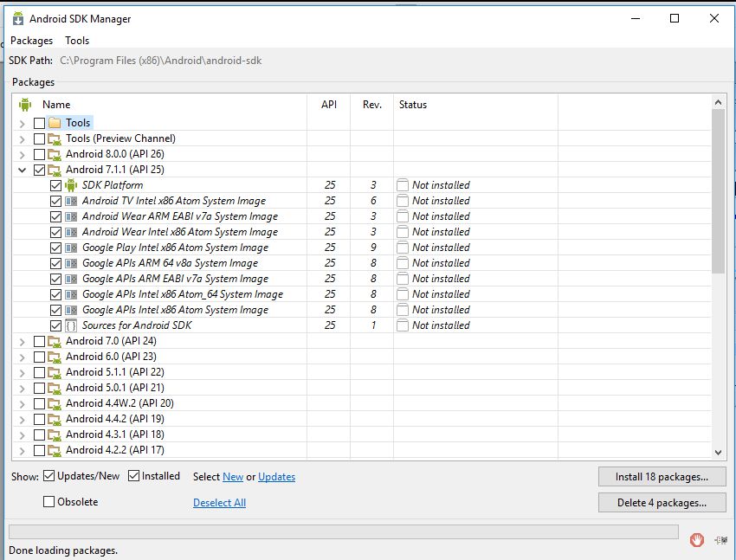This screenshot has height=560, width=736.
Task: Click the package list vertical scrollbar thumb
Action: pos(718,190)
